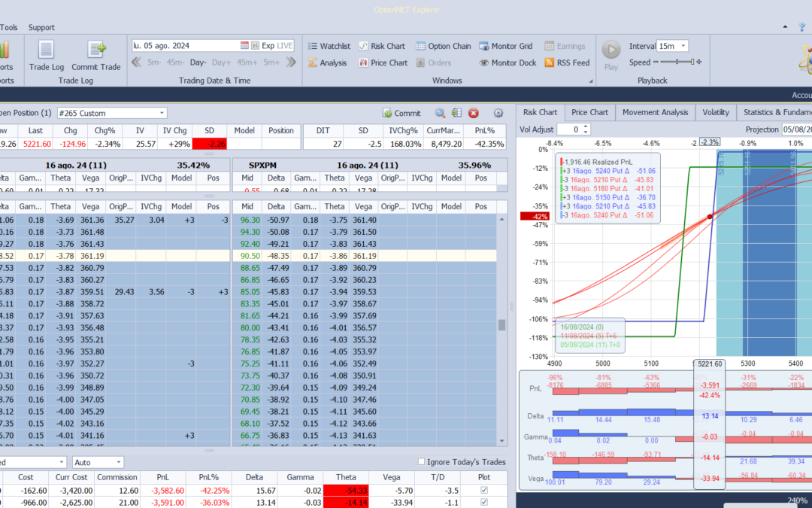Screen dimensions: 812x508
Task: Toggle LIVE mode in date field
Action: [x=284, y=46]
